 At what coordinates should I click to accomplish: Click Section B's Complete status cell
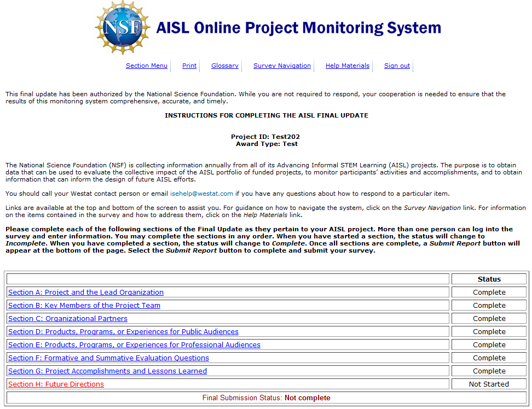(489, 305)
